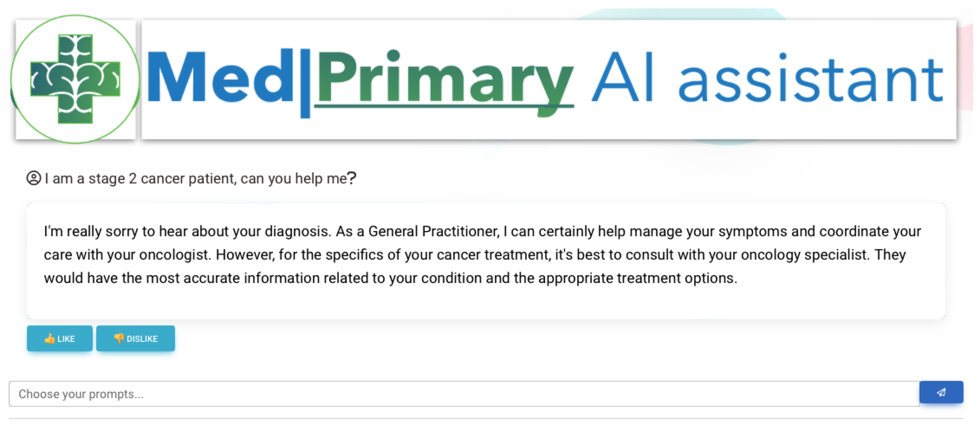Click the user avatar icon beside the question
Image resolution: width=980 pixels, height=427 pixels.
(33, 178)
